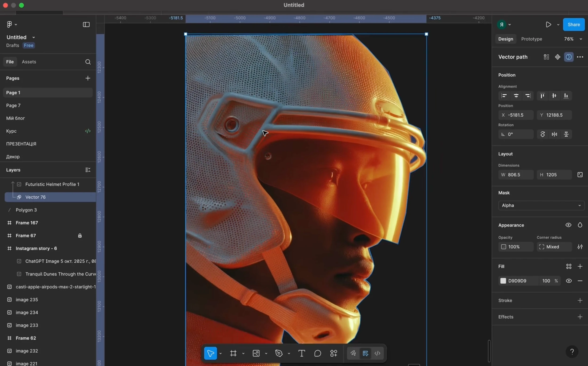Create component icon in Vector path header
The height and width of the screenshot is (366, 588).
tap(558, 57)
